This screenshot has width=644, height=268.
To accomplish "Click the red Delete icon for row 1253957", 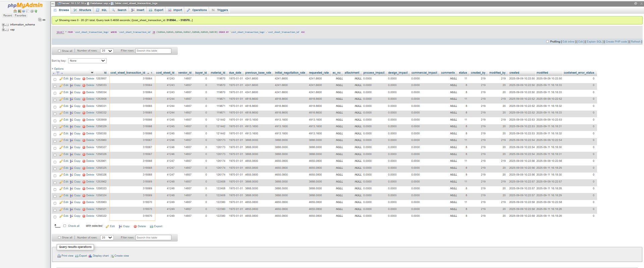I will pos(84,79).
